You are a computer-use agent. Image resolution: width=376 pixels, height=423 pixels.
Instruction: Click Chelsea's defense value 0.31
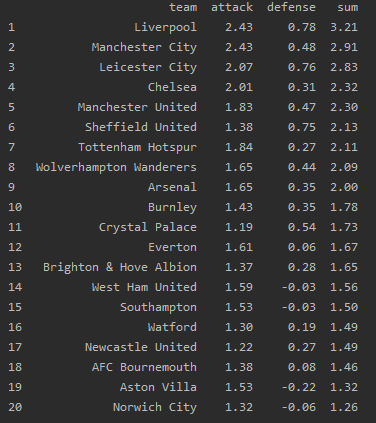(302, 87)
